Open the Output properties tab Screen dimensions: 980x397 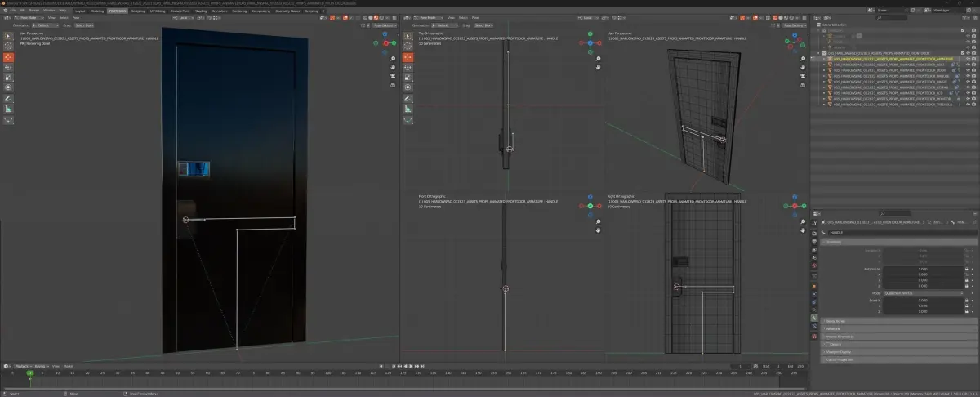[814, 242]
